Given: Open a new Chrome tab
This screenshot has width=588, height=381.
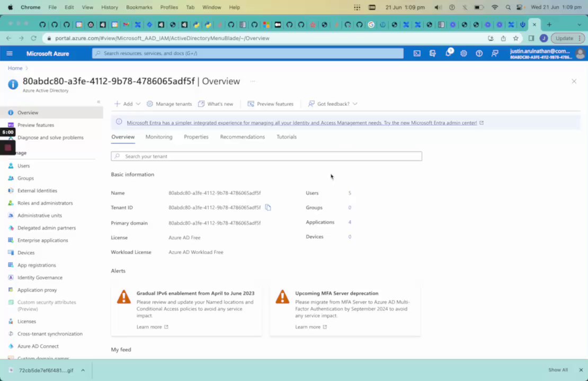Looking at the screenshot, I should tap(549, 25).
